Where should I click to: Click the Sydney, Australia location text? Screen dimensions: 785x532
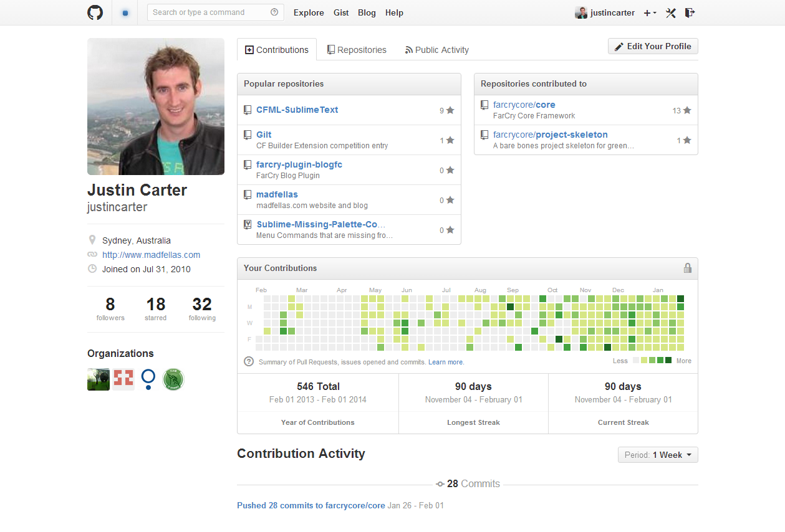pyautogui.click(x=137, y=240)
